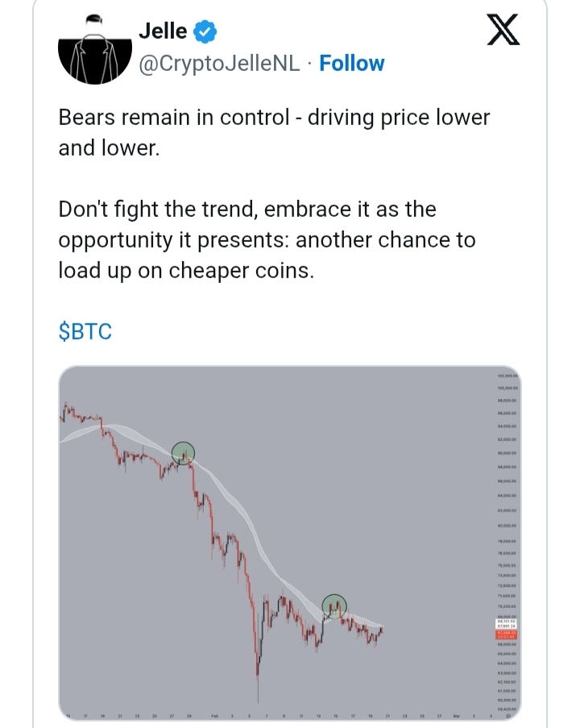This screenshot has height=728, width=580.
Task: Click the 'load up on cheaper coins' text
Action: tap(186, 271)
